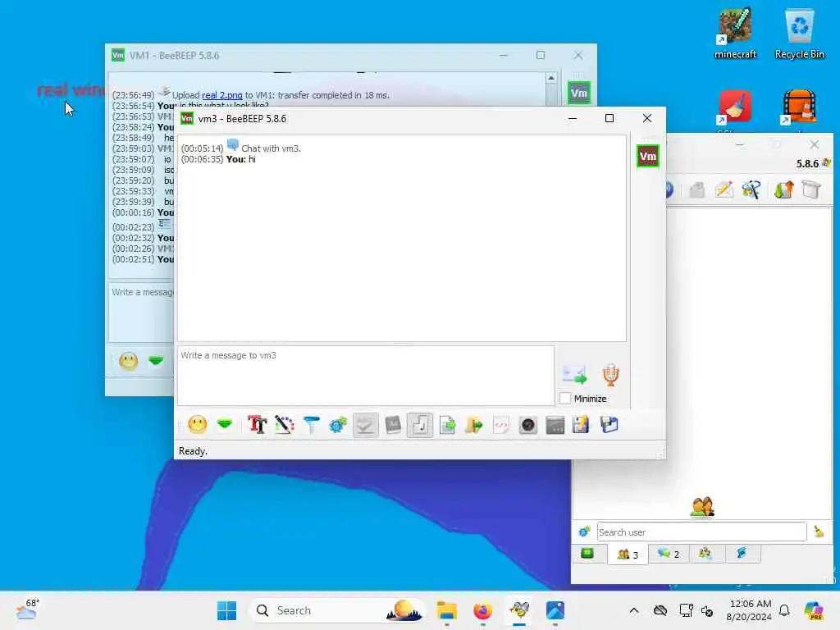
Task: Record voice message with microphone icon
Action: pyautogui.click(x=610, y=374)
